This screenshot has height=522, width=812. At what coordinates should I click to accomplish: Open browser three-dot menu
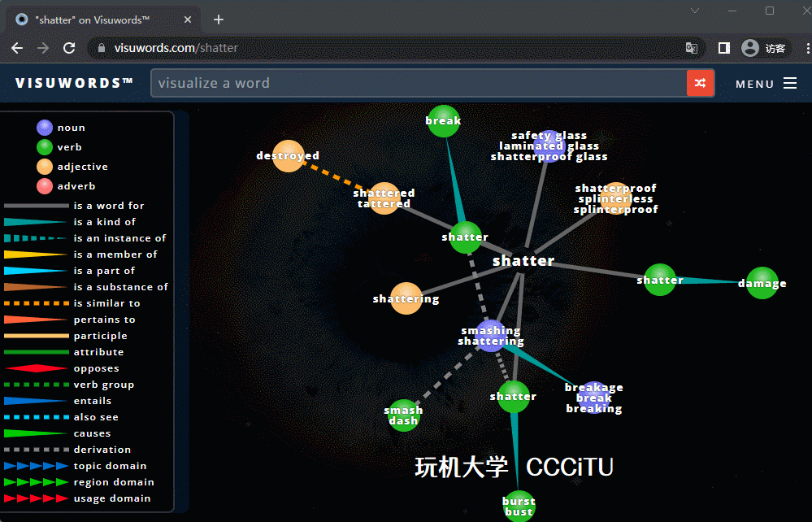click(799, 48)
